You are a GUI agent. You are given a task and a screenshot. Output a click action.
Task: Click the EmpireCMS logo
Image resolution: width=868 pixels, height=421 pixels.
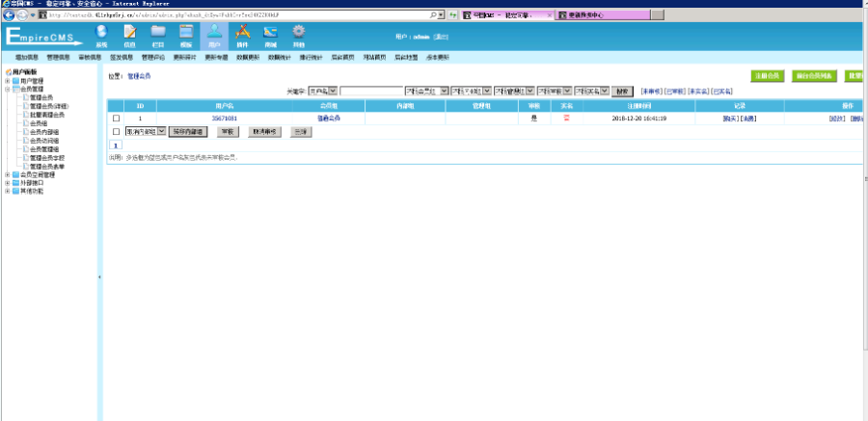[x=43, y=37]
